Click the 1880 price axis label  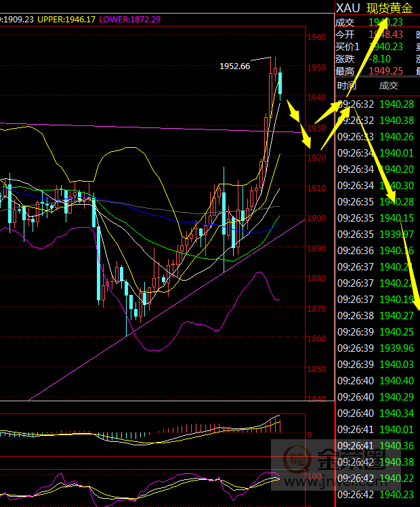click(x=316, y=278)
